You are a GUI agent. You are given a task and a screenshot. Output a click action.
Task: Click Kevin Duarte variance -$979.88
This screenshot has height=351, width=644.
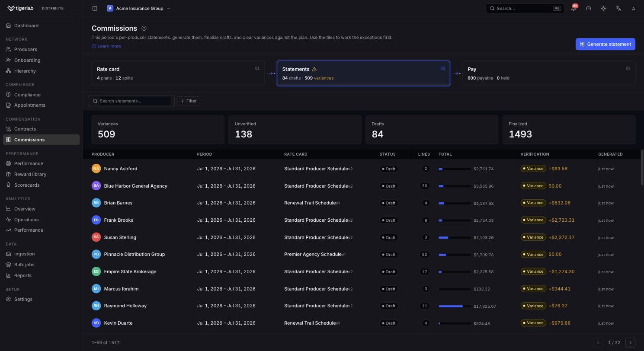tap(559, 323)
